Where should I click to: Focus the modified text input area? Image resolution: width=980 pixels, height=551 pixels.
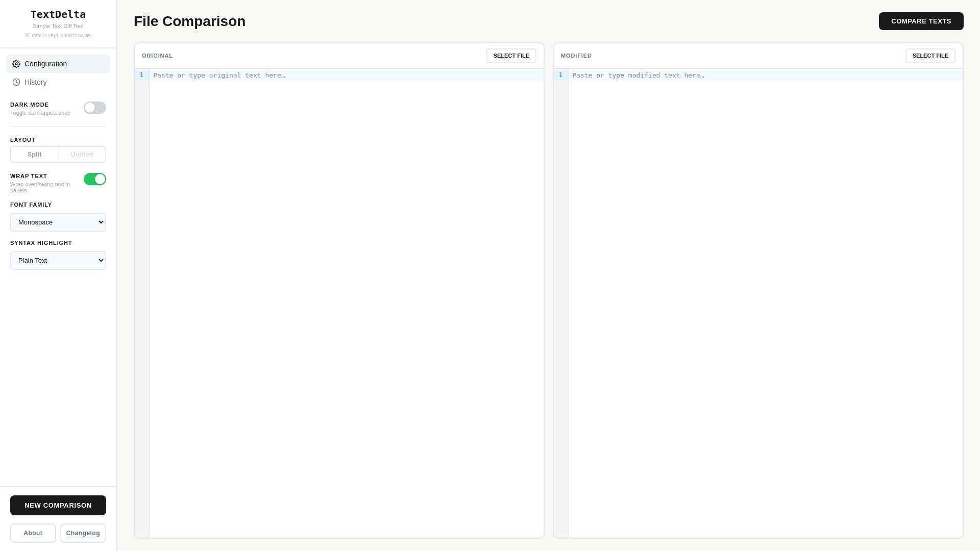point(766,303)
